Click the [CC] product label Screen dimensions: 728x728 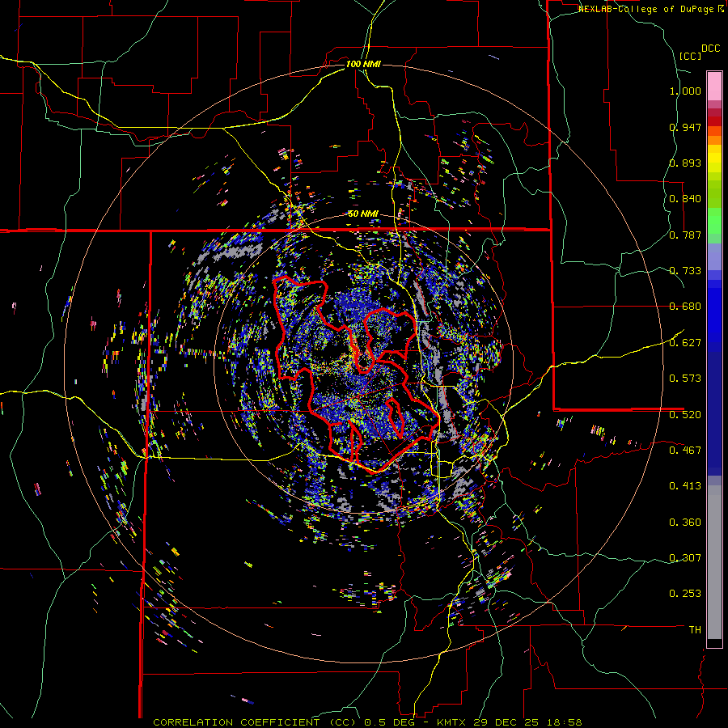[691, 56]
